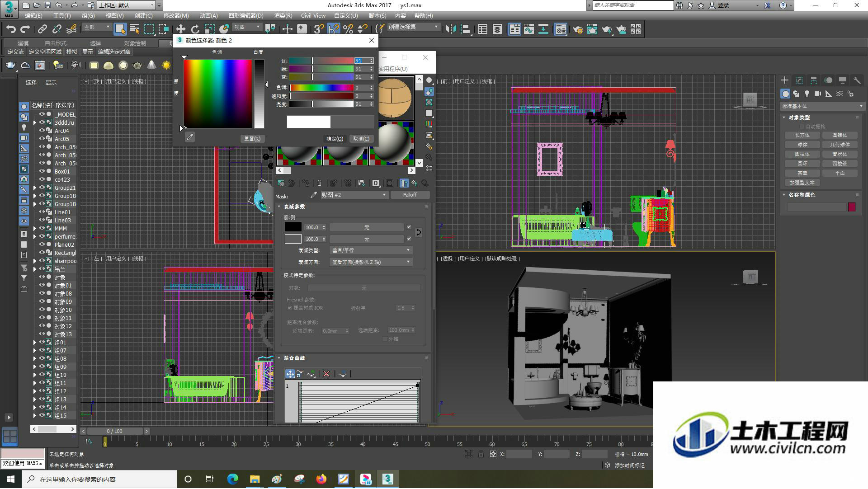This screenshot has height=489, width=868.
Task: Click the map picker eyedropper beside Mask
Action: pyautogui.click(x=314, y=195)
